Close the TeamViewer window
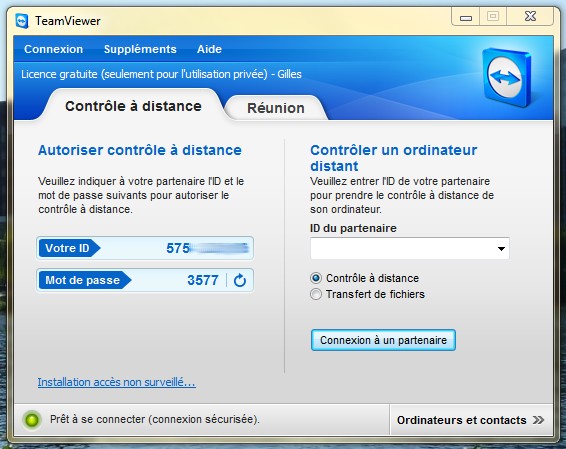The width and height of the screenshot is (566, 449). 530,17
